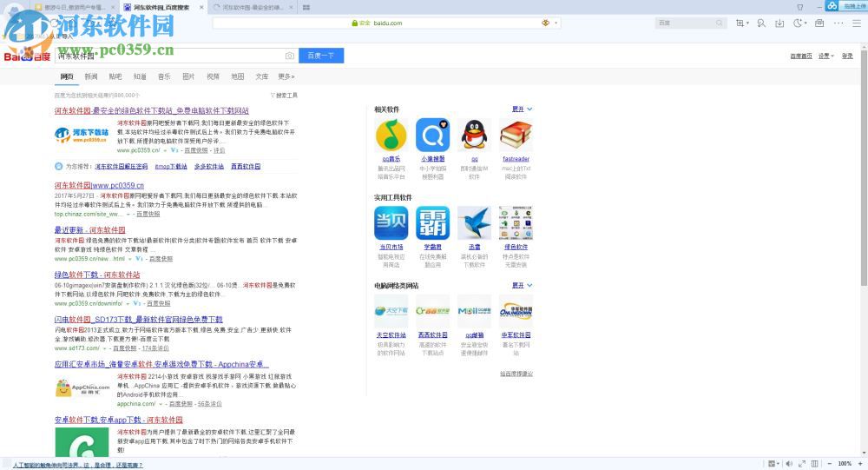Open the 设置 settings dropdown at page top right
This screenshot has height=470, width=868.
pyautogui.click(x=825, y=56)
